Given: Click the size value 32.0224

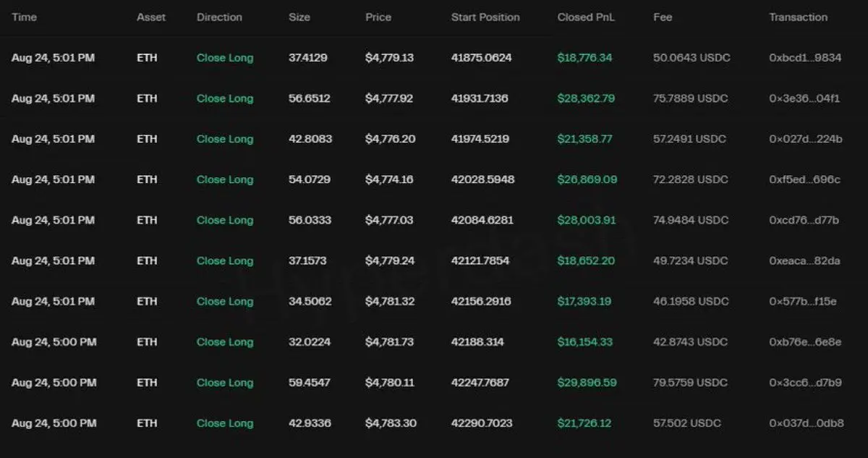Looking at the screenshot, I should tap(310, 342).
